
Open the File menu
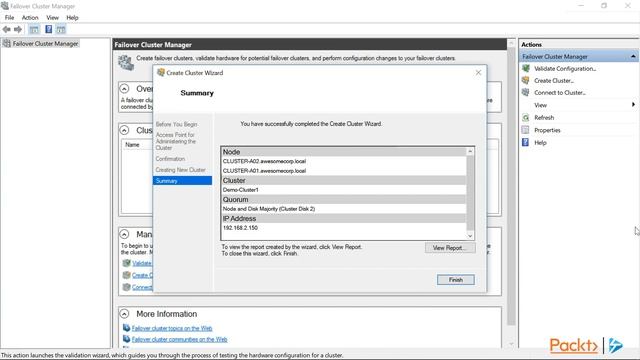(x=9, y=18)
